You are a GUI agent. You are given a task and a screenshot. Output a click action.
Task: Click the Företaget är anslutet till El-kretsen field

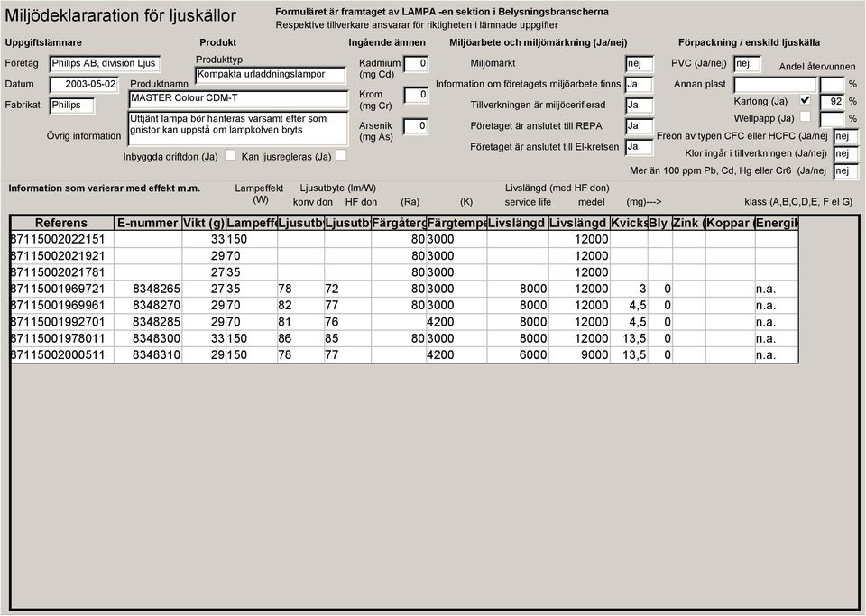pyautogui.click(x=640, y=147)
